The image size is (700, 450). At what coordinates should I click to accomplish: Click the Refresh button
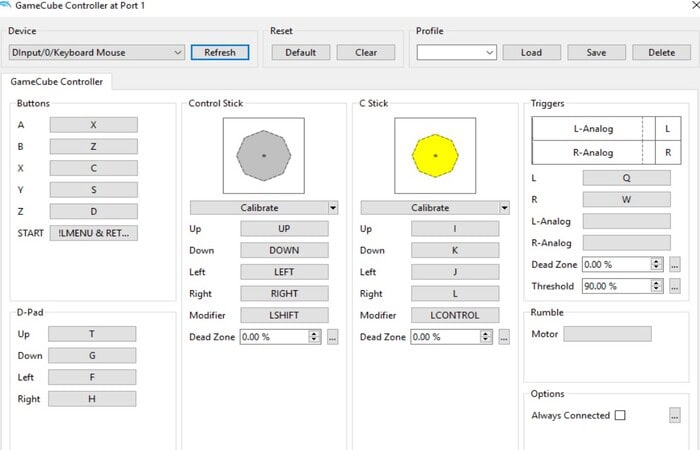(x=220, y=53)
